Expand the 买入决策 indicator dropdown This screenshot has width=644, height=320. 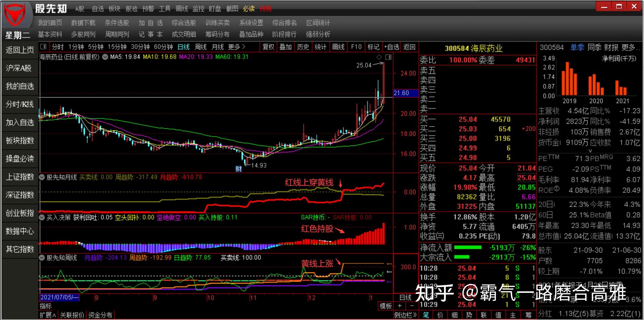pos(42,217)
